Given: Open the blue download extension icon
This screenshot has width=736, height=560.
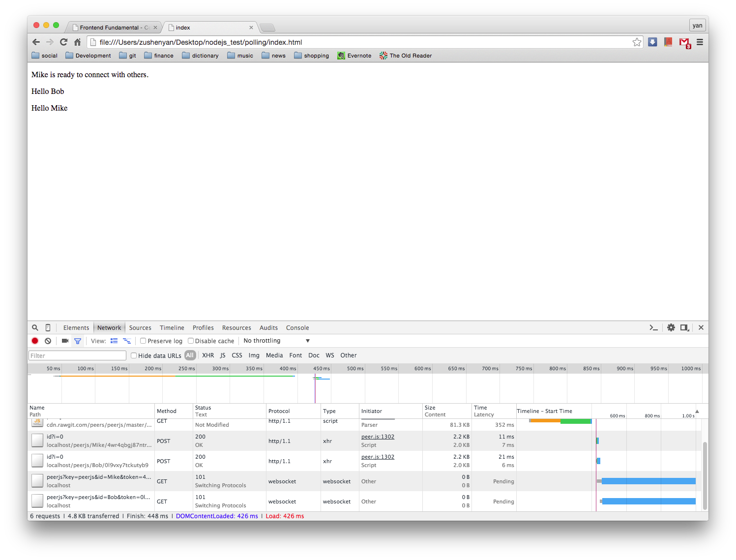Looking at the screenshot, I should [652, 42].
